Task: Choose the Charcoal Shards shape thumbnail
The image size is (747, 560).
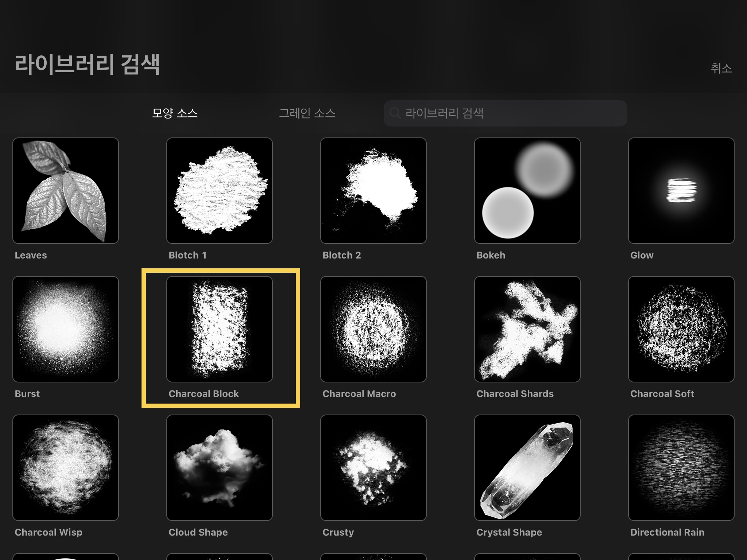Action: (527, 329)
